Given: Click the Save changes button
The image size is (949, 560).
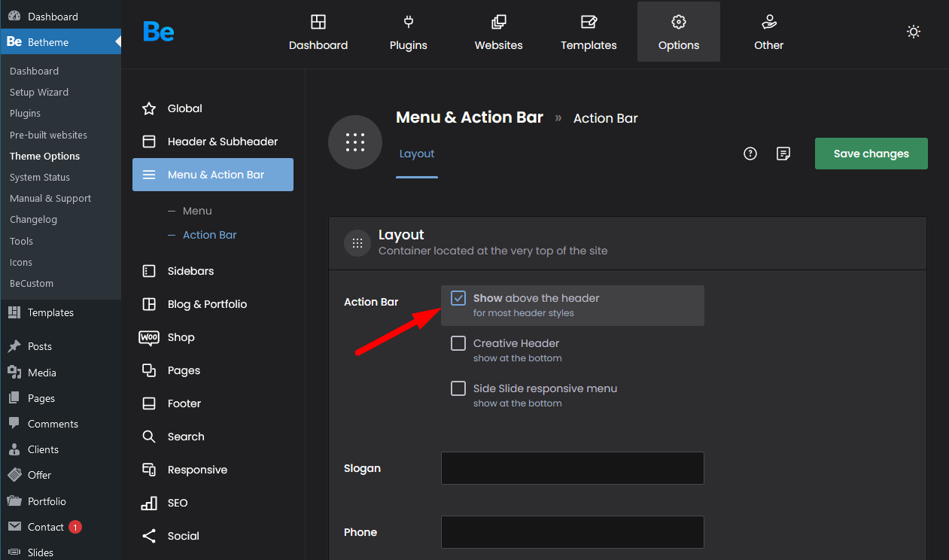Looking at the screenshot, I should click(871, 154).
